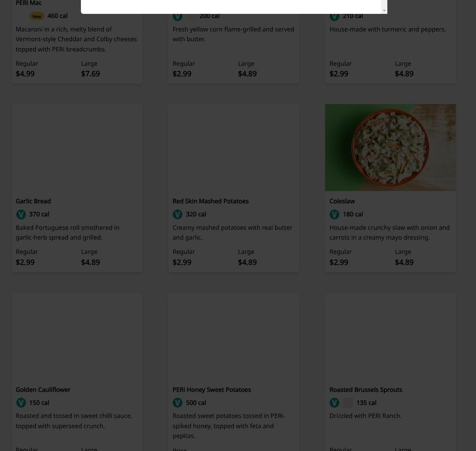476x451 pixels.
Task: Click the Coleslaw item name
Action: pyautogui.click(x=342, y=201)
